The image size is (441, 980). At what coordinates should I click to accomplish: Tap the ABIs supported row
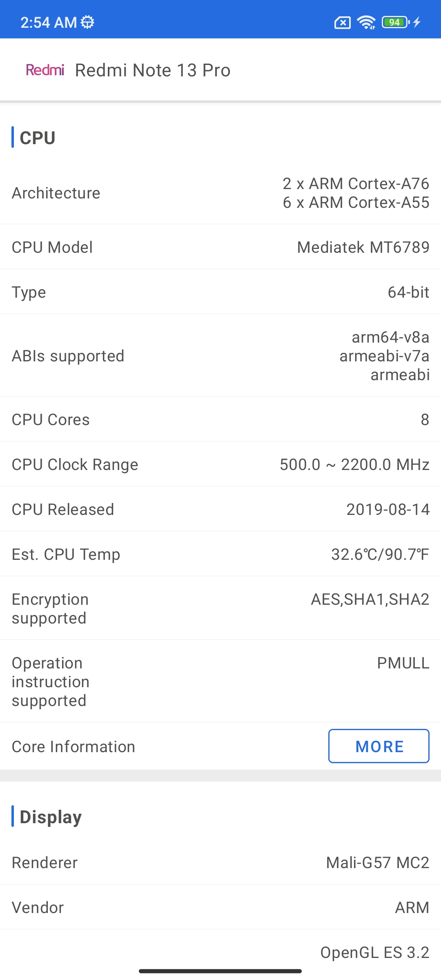click(x=220, y=356)
